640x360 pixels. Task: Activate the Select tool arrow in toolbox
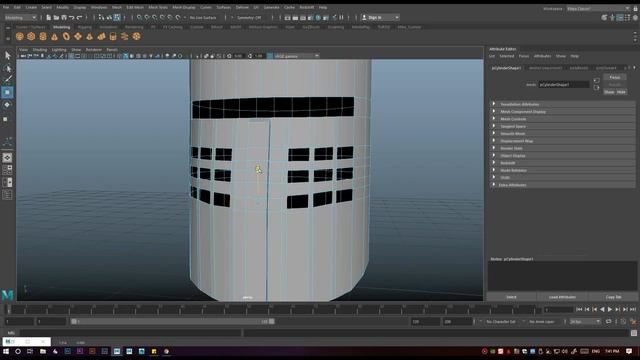7,56
